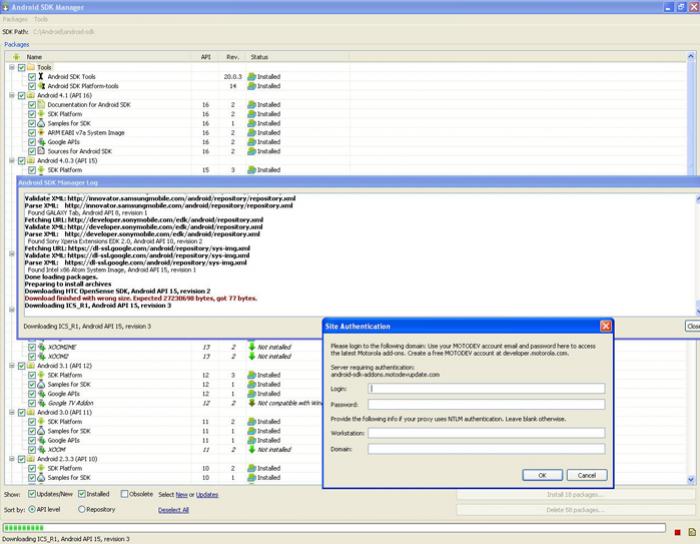Click the API 11 Google APIs icon
700x544 pixels.
[x=42, y=440]
